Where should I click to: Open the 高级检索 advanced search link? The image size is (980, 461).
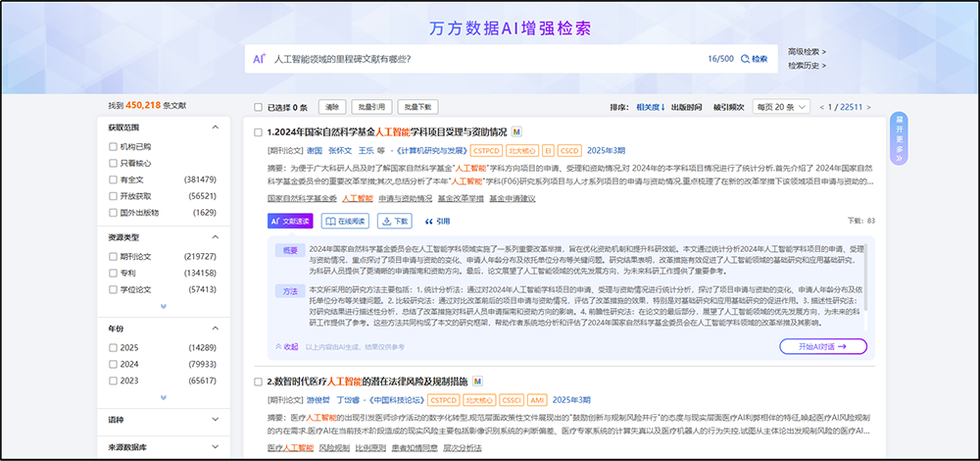pyautogui.click(x=806, y=52)
